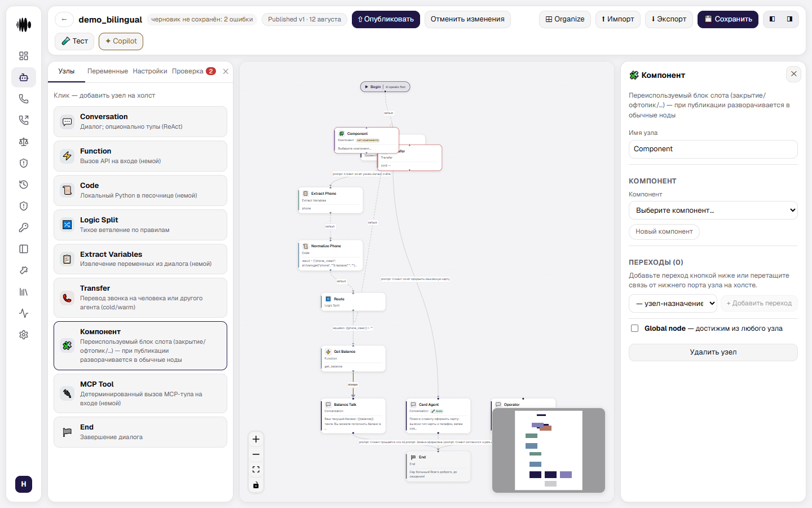
Task: Open the panel layout icon in sidebar
Action: tap(24, 249)
